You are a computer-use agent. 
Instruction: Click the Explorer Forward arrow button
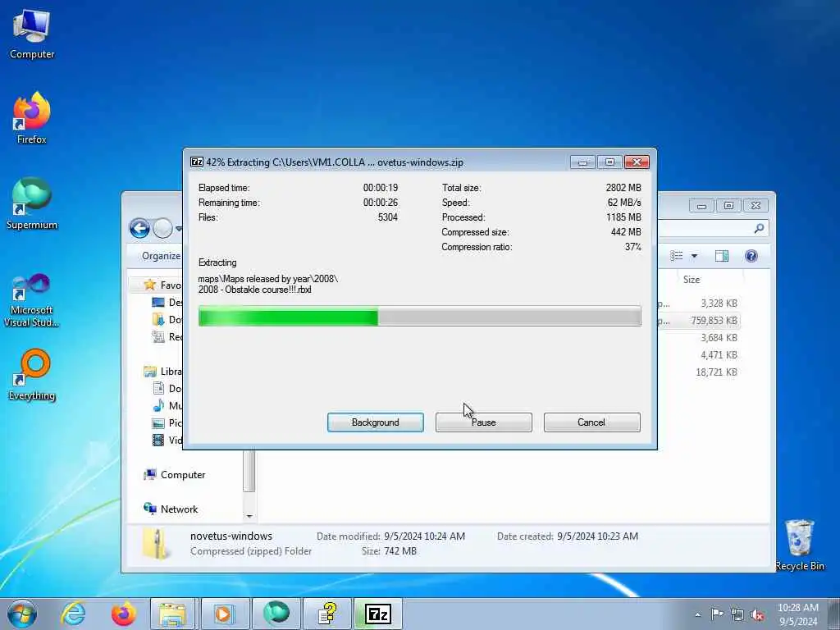click(x=163, y=229)
